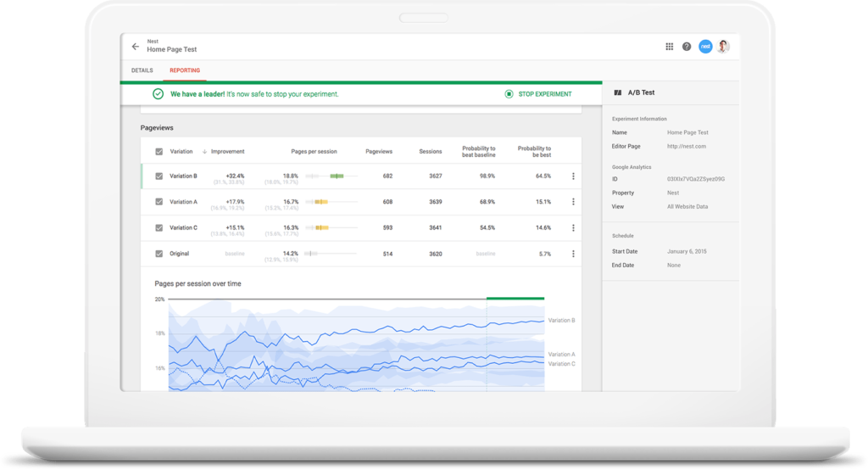Open the user profile avatar
This screenshot has width=868, height=470.
click(x=723, y=47)
